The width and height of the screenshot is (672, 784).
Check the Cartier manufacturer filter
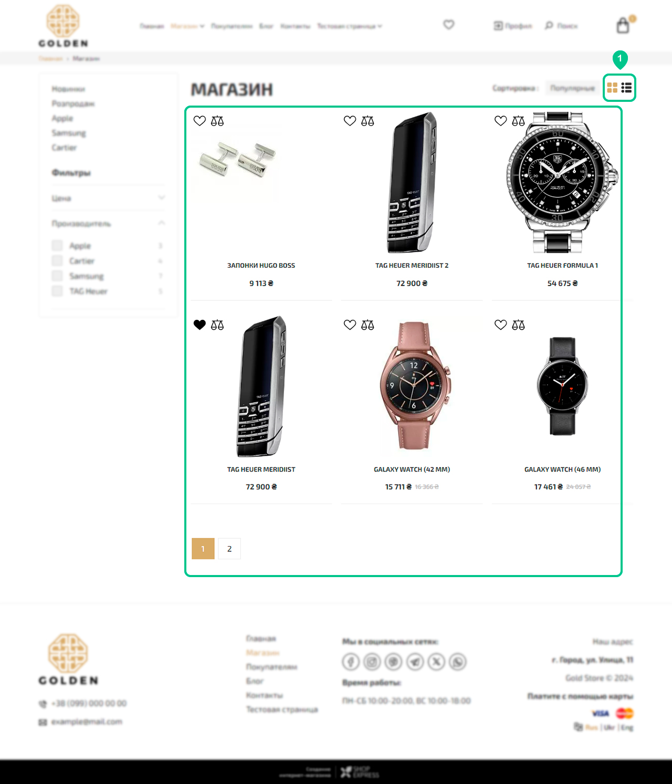(x=57, y=260)
